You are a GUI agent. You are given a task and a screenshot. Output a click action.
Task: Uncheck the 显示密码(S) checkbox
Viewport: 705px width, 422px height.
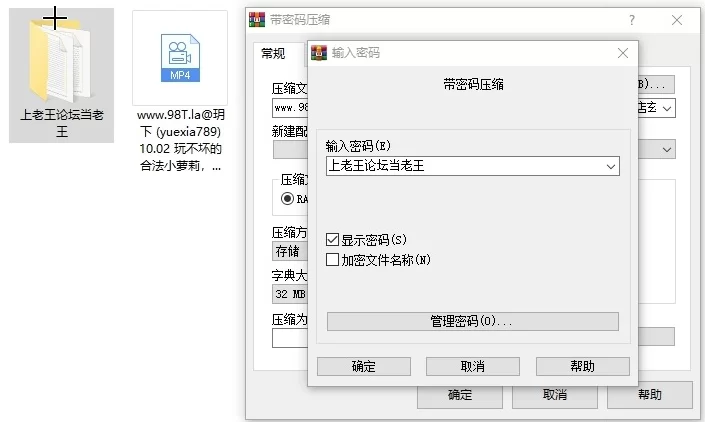332,240
